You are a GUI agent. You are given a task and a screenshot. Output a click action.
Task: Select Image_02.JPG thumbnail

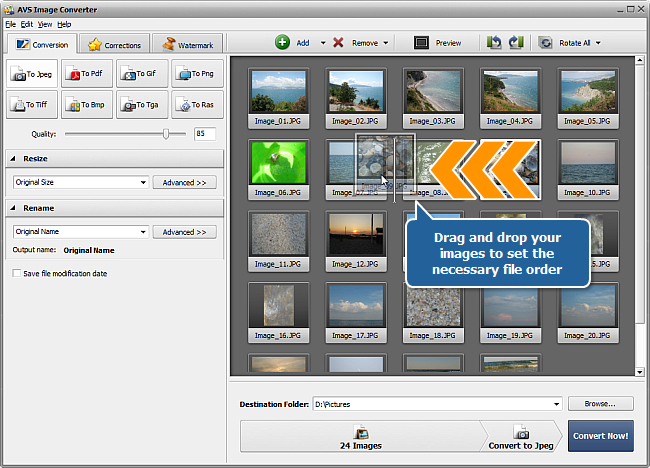356,98
